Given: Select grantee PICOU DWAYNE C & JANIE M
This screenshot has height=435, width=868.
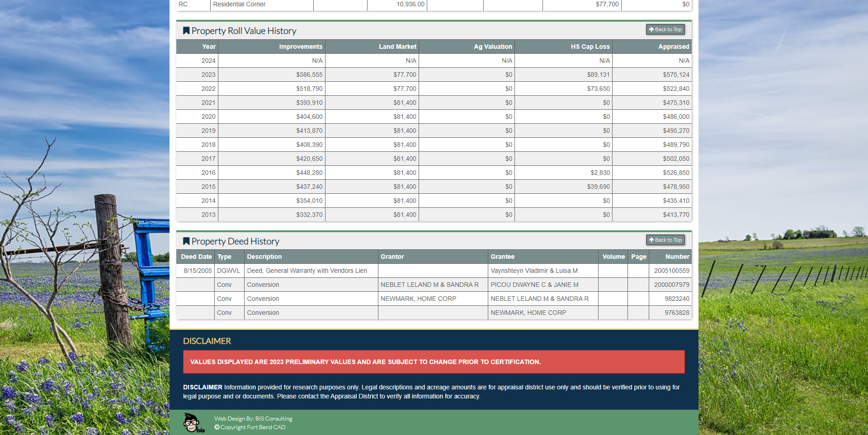Looking at the screenshot, I should [534, 285].
